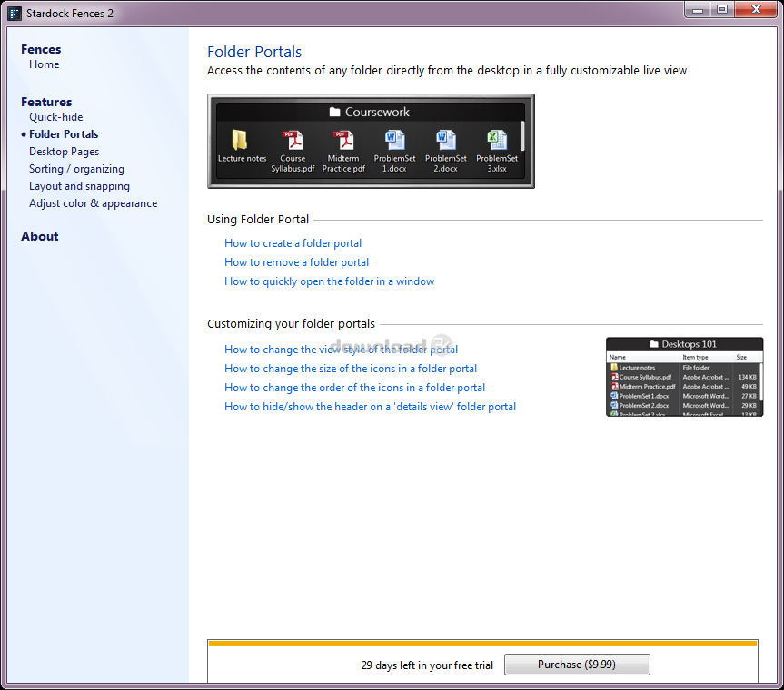Open 'How to quickly open the folder in a window'
Screen dimensions: 784x690
(x=330, y=281)
